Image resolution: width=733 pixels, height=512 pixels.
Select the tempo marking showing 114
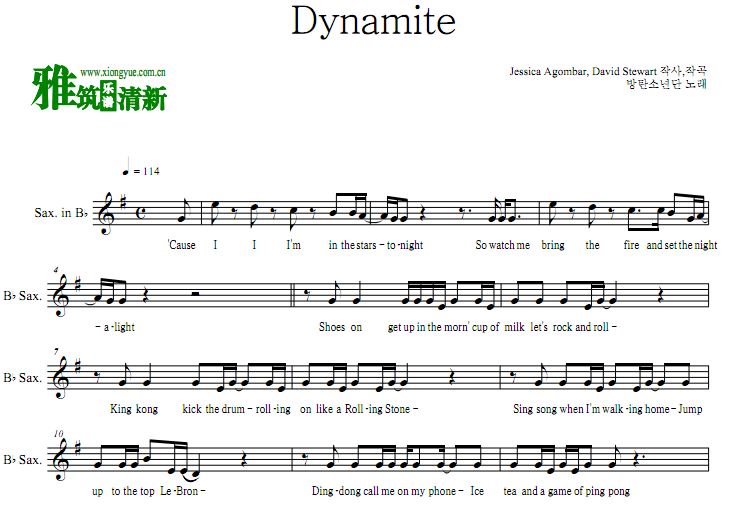(x=140, y=171)
